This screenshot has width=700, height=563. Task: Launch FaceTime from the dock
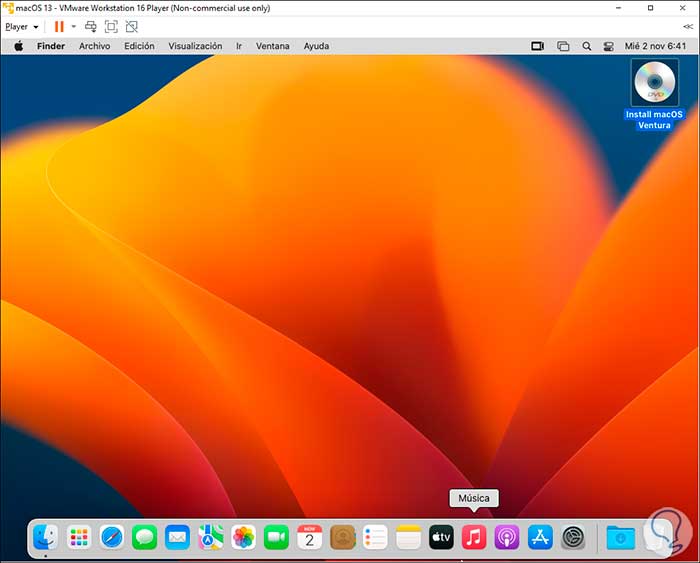point(276,537)
